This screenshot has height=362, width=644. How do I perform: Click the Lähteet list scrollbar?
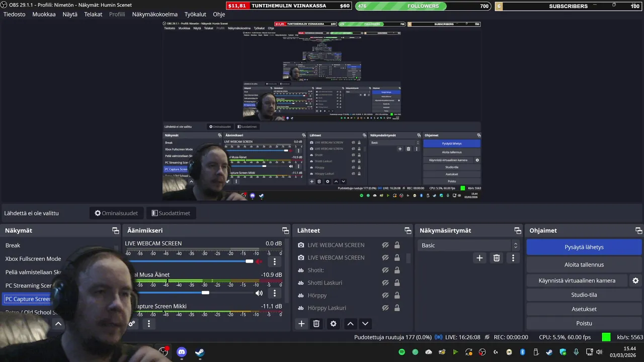point(408,258)
